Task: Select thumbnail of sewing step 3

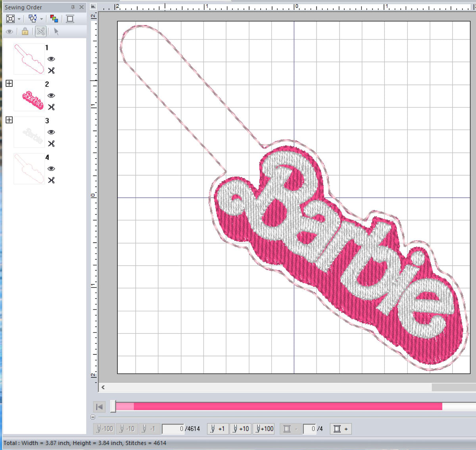Action: (x=29, y=132)
